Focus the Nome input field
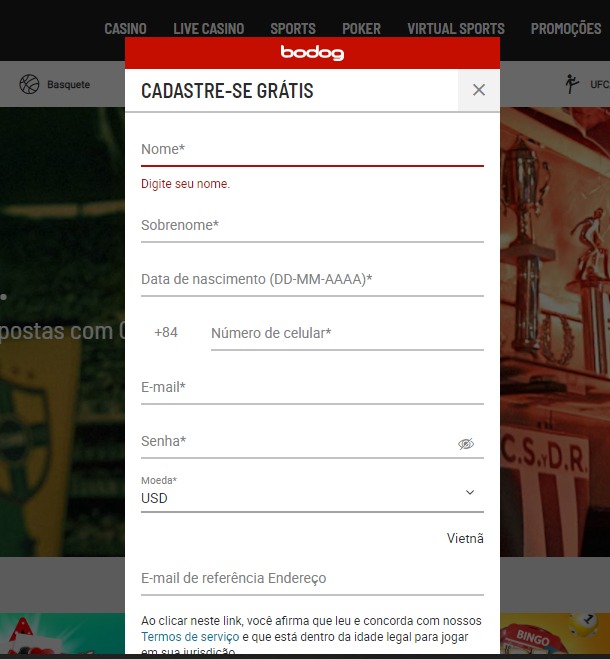 pyautogui.click(x=312, y=150)
